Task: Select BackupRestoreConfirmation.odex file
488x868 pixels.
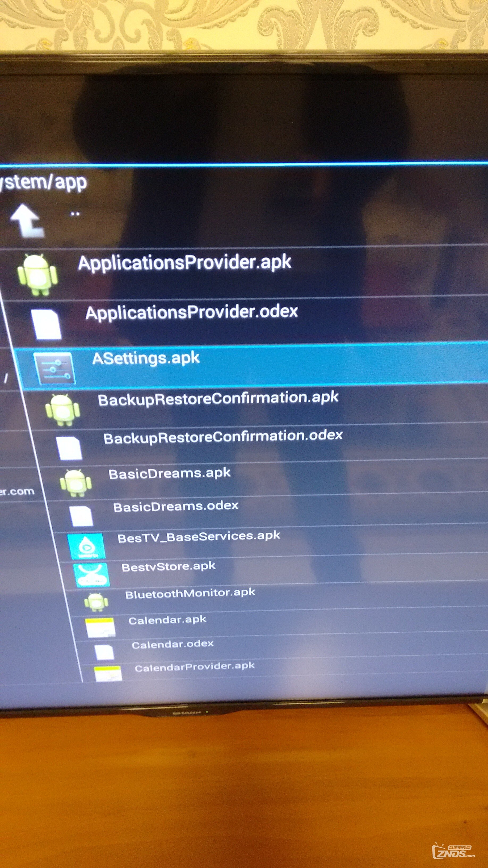Action: click(x=223, y=437)
